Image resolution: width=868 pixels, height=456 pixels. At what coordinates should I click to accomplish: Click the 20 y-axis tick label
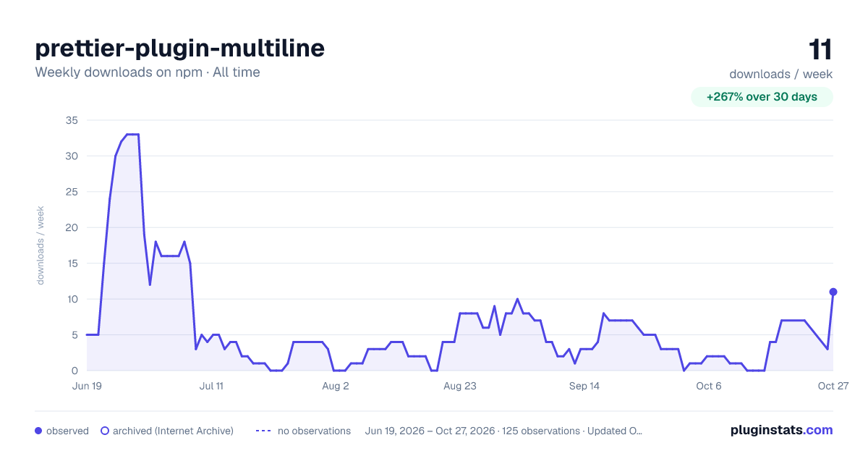(x=71, y=227)
